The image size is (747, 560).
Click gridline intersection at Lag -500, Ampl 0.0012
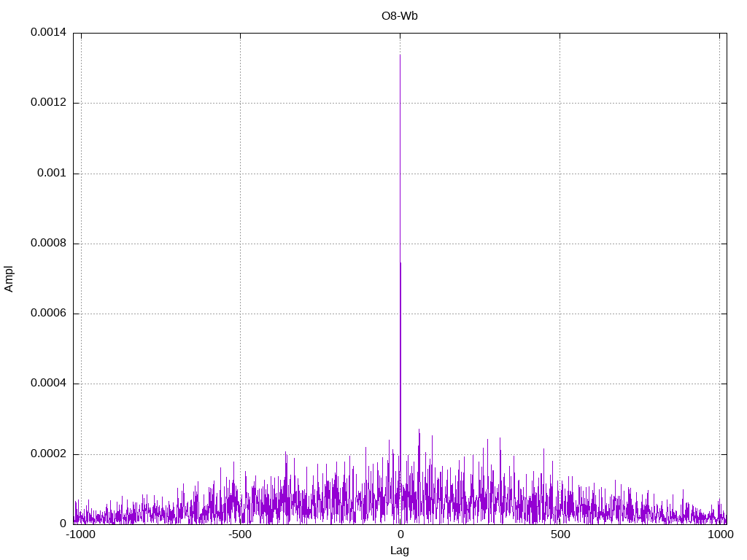240,103
